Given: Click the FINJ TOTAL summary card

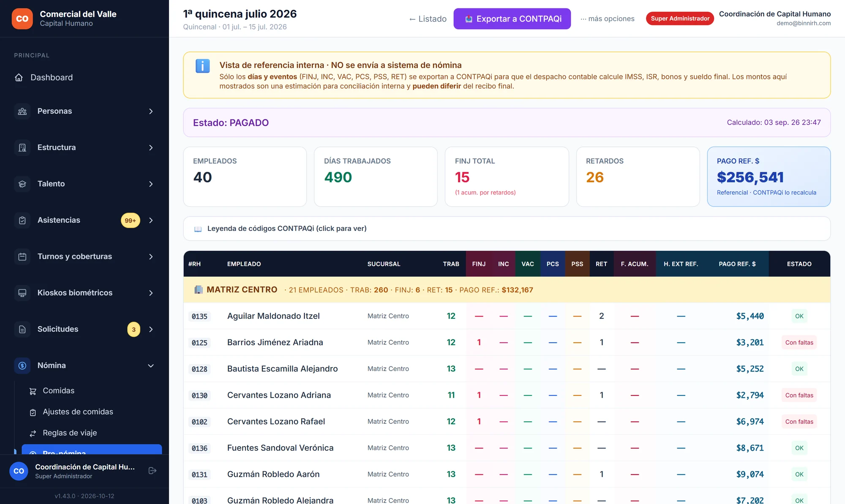Looking at the screenshot, I should (x=507, y=176).
